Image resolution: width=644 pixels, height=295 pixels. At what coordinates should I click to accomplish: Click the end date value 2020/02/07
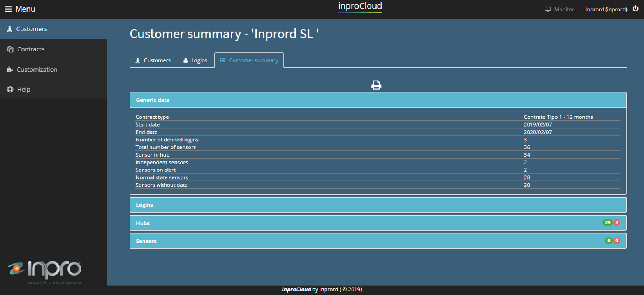[538, 132]
